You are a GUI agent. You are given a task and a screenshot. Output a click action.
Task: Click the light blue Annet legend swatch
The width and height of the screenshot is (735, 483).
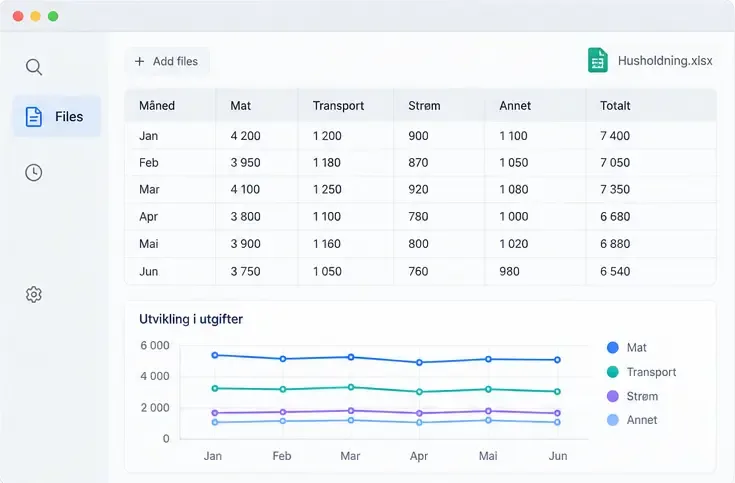click(613, 420)
